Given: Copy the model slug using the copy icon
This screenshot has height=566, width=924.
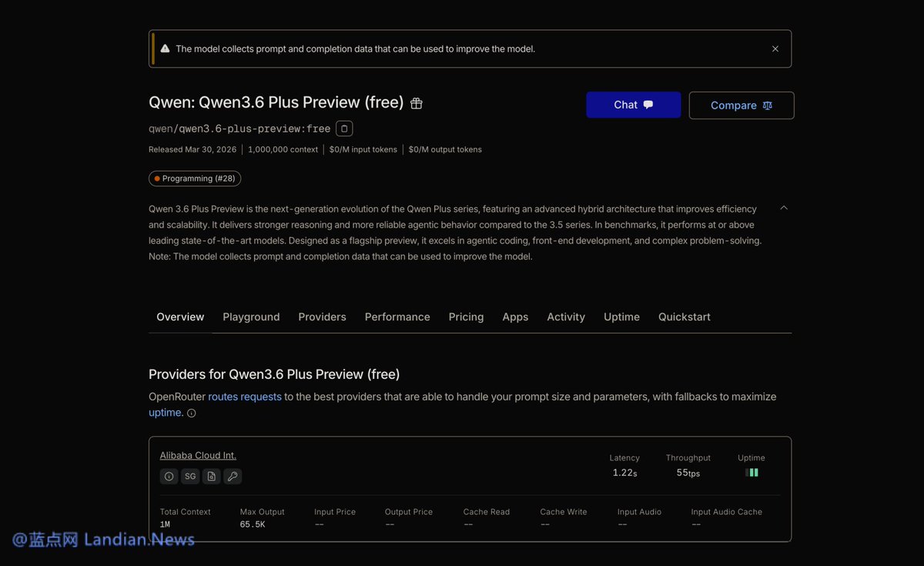Looking at the screenshot, I should tap(343, 128).
